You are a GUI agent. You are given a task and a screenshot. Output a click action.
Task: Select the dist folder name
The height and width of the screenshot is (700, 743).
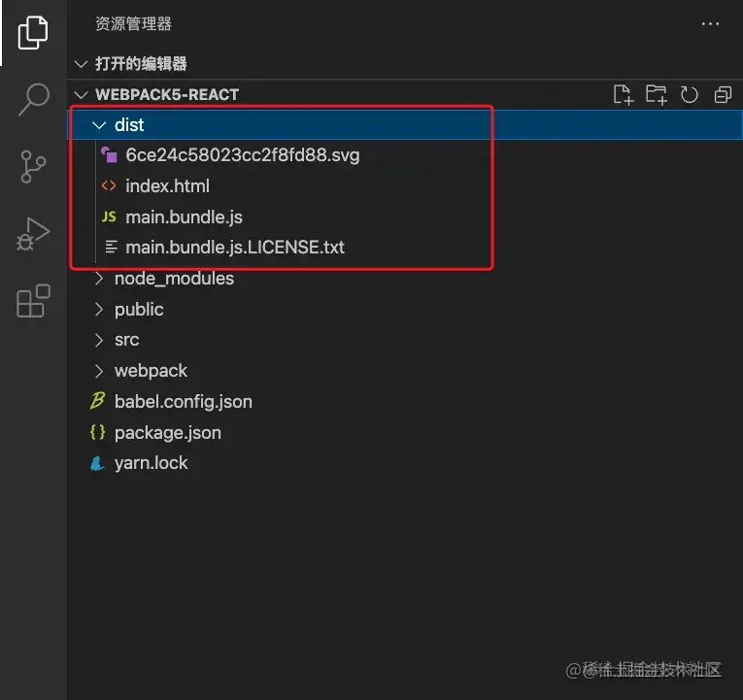point(129,125)
